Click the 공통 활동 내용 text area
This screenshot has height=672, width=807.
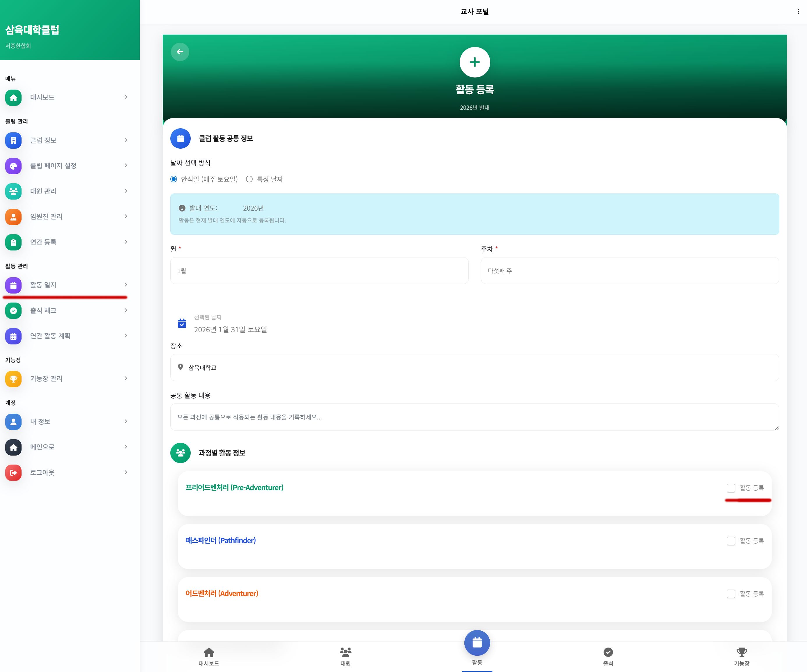point(474,417)
